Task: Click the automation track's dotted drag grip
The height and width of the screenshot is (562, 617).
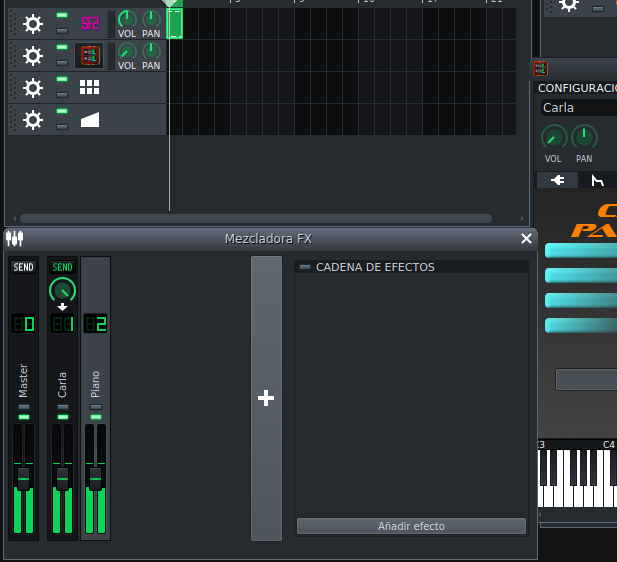Action: 13,120
